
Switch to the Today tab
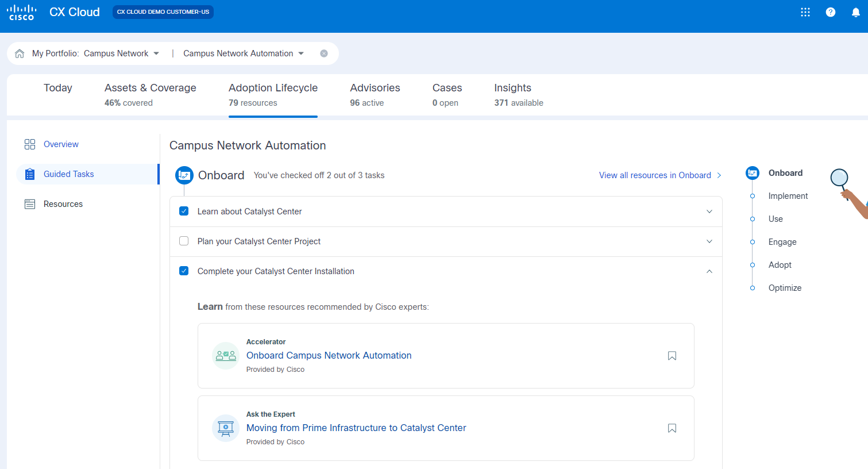point(58,88)
